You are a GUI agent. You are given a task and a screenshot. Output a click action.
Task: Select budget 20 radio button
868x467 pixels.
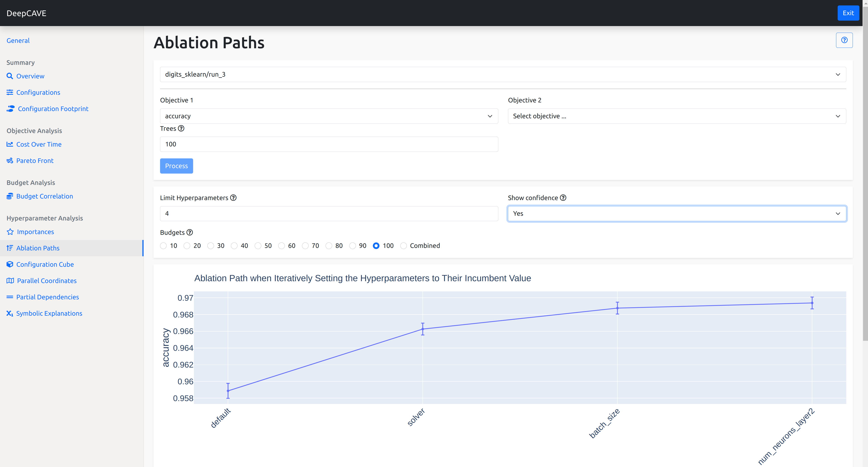click(187, 245)
